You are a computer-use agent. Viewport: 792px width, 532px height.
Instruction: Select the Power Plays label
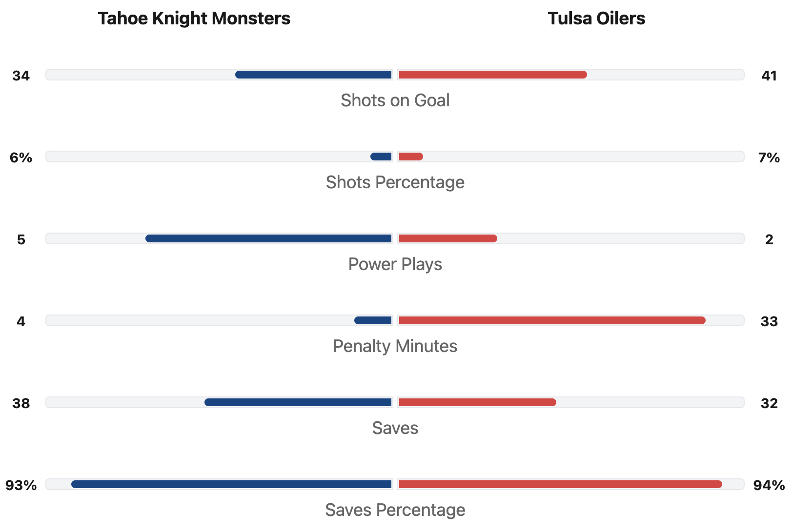[395, 264]
